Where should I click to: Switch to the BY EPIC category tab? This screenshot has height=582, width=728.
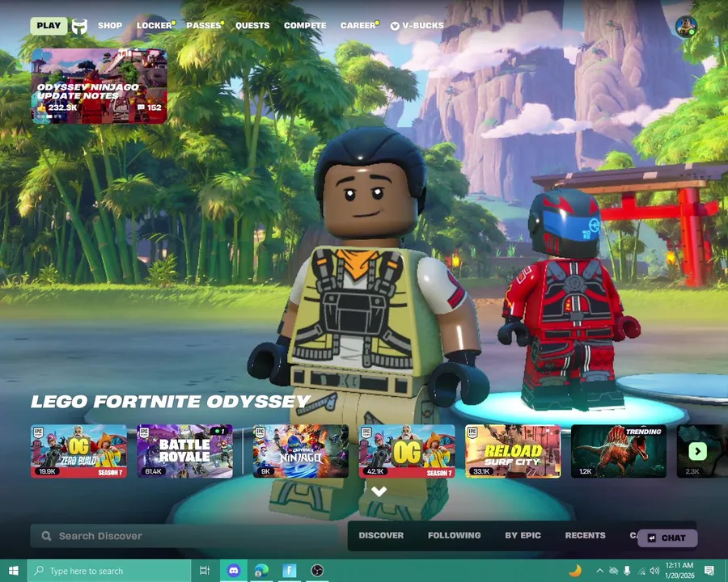coord(523,535)
